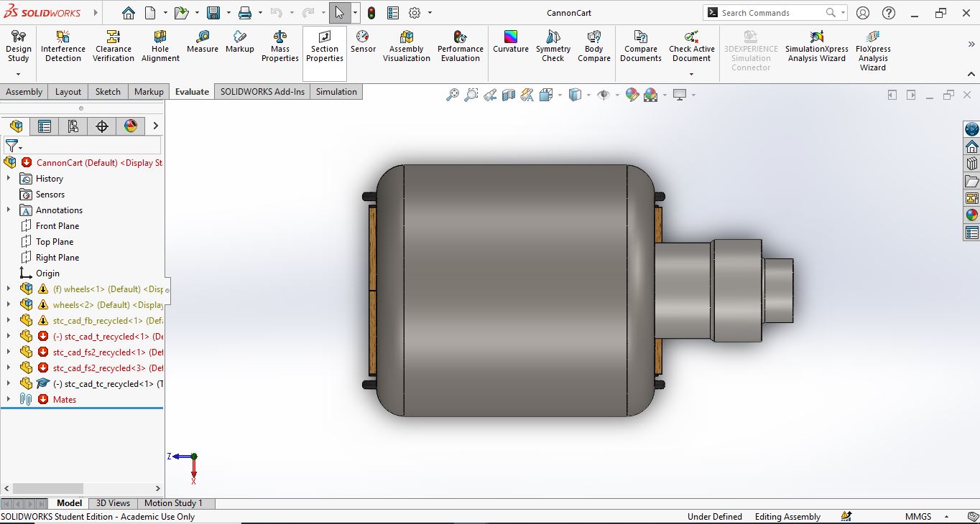Launch FloXpress Analysis Wizard
The height and width of the screenshot is (524, 980).
pyautogui.click(x=873, y=50)
